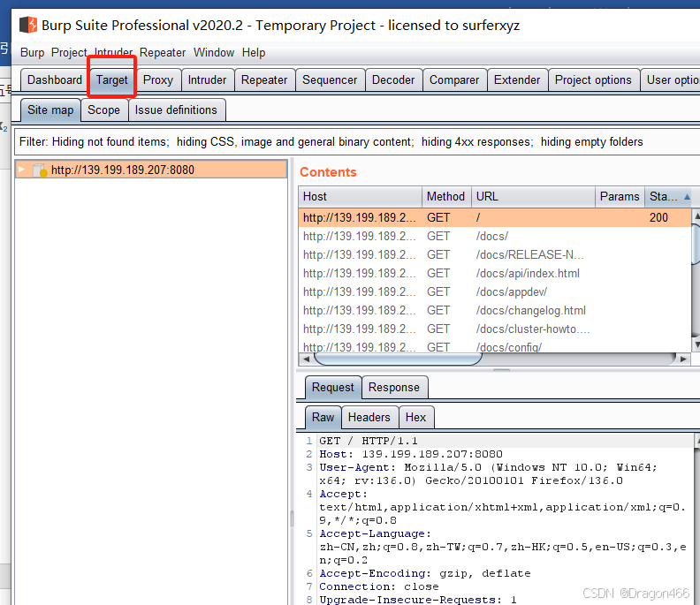Select the Site map sub-tab

[x=50, y=110]
